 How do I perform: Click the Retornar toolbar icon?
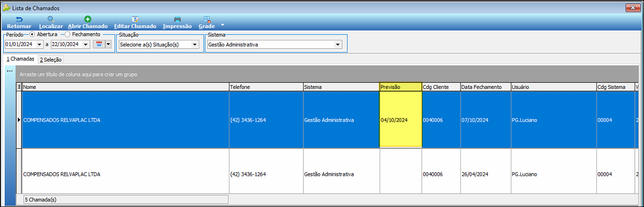[x=19, y=19]
